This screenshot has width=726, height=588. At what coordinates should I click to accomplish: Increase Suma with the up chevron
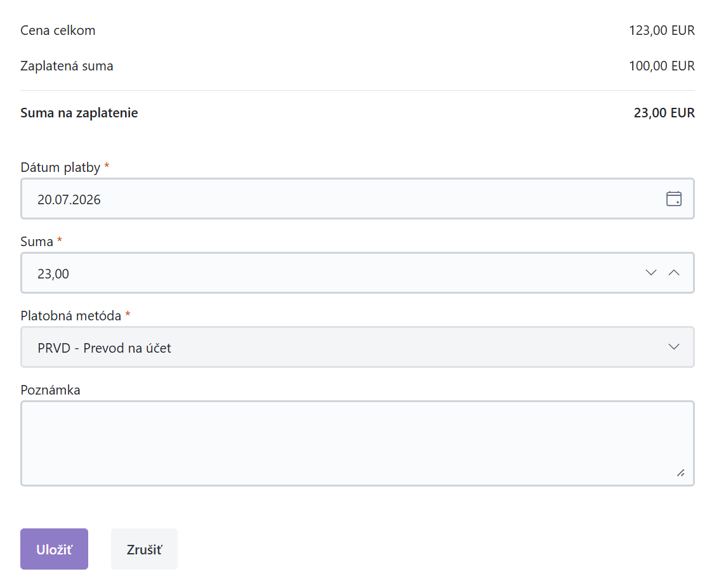(x=674, y=273)
